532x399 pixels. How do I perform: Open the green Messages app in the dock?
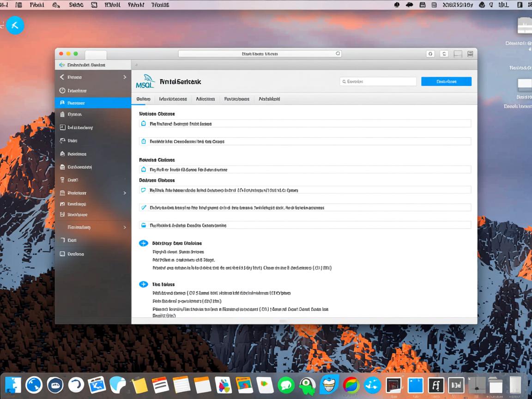click(286, 385)
